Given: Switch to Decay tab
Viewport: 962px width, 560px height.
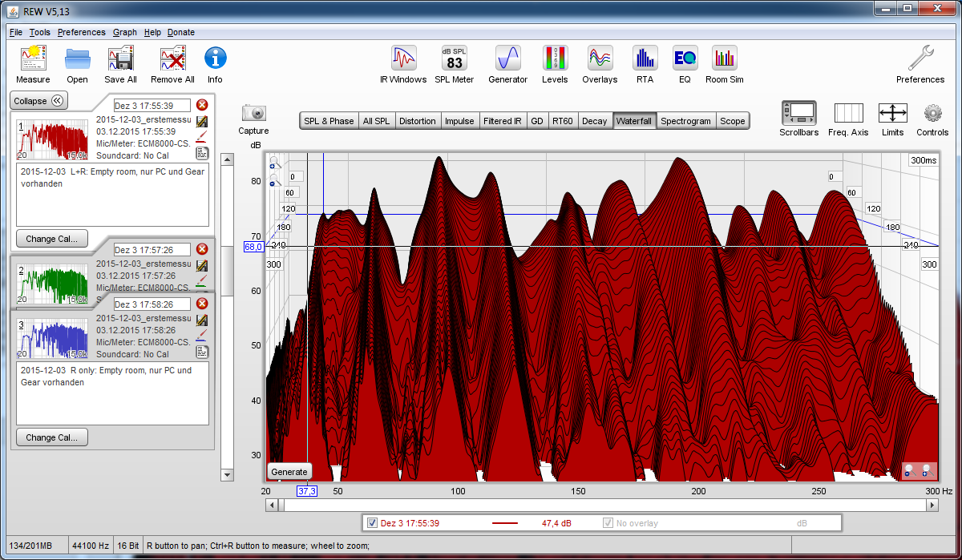Looking at the screenshot, I should (595, 121).
